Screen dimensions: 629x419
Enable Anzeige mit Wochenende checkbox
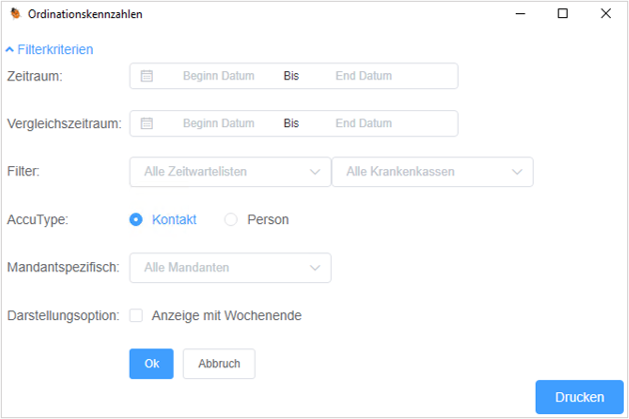point(136,315)
